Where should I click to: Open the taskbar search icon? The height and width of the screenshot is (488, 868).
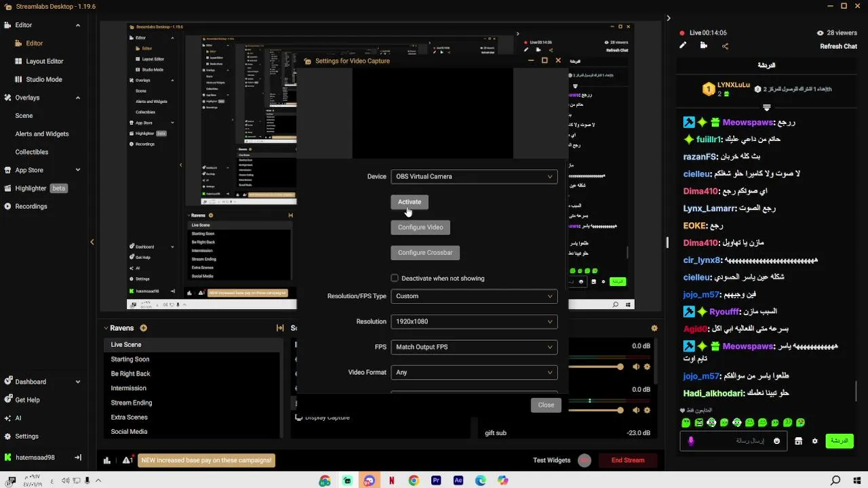point(836,481)
